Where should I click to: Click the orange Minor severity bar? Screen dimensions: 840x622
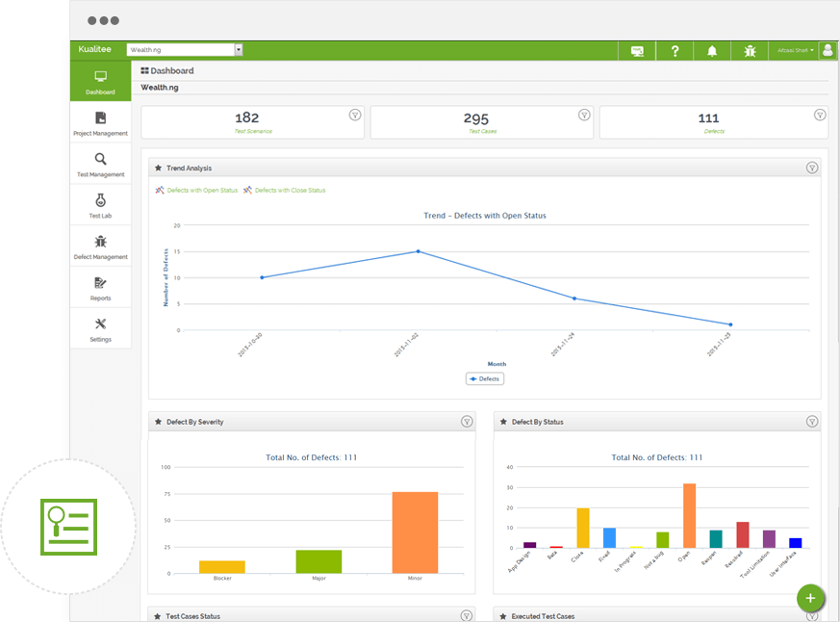coord(413,532)
